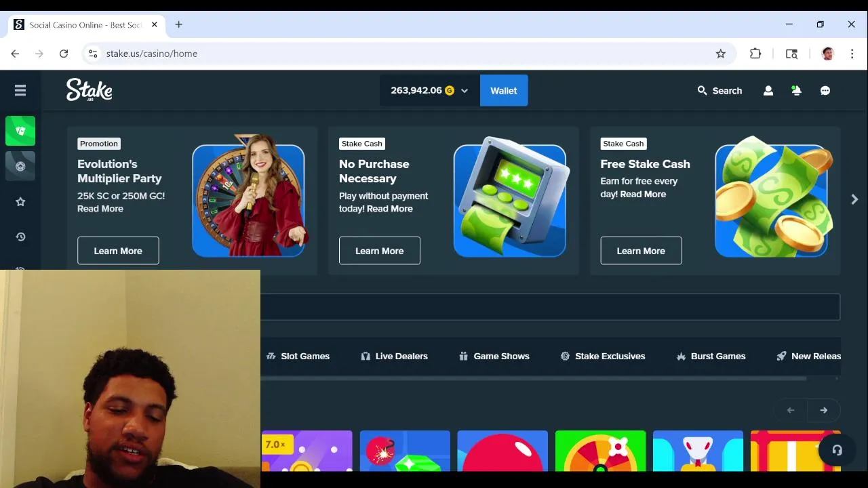This screenshot has width=868, height=488.
Task: Focus the game search input field
Action: click(x=550, y=307)
